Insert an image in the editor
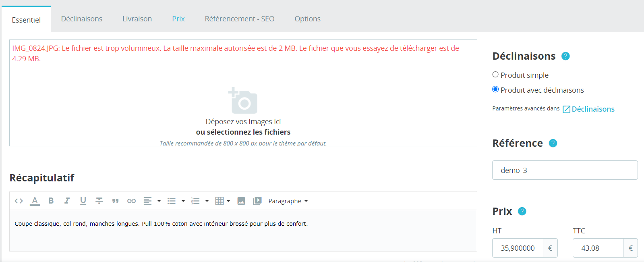Screen dimensions: 644x262 pyautogui.click(x=241, y=201)
